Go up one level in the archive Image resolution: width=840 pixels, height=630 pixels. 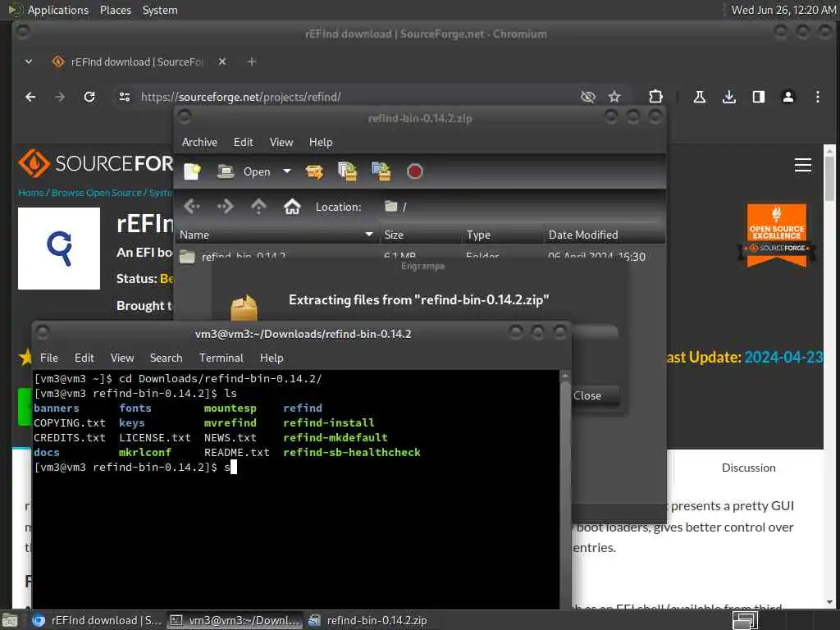(x=258, y=206)
